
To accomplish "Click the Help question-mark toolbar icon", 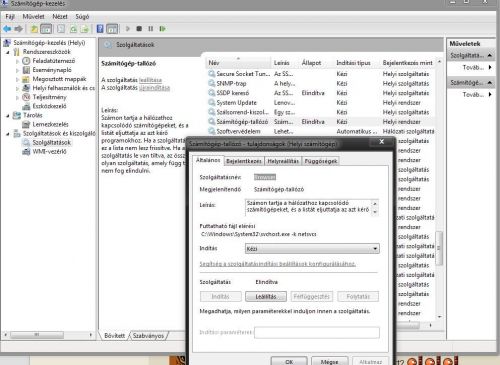I will [100, 29].
